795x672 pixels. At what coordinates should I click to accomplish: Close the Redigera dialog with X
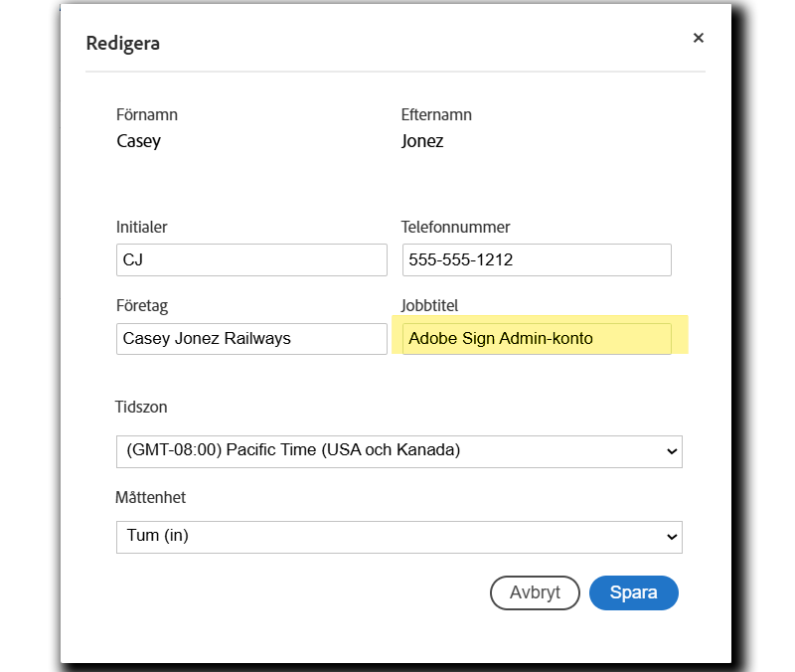pyautogui.click(x=699, y=38)
